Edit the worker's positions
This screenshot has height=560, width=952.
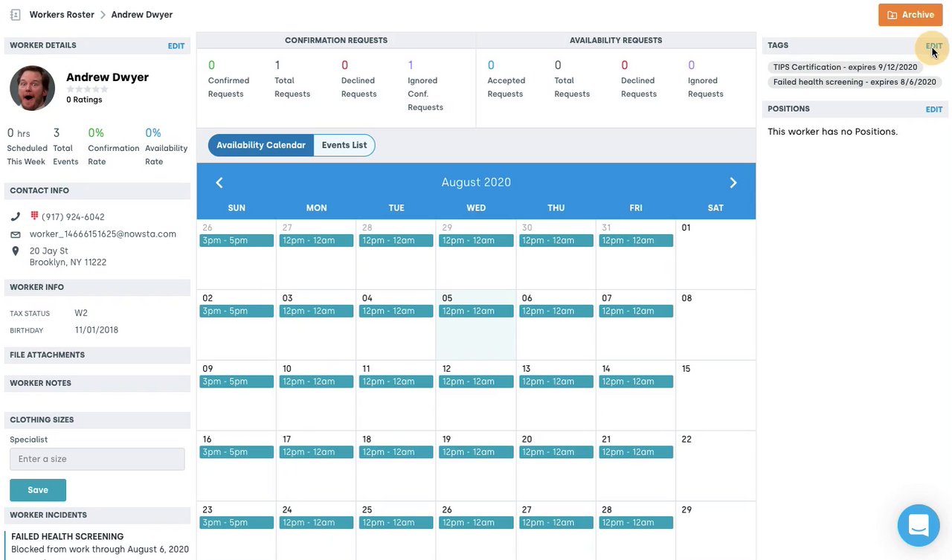click(933, 109)
